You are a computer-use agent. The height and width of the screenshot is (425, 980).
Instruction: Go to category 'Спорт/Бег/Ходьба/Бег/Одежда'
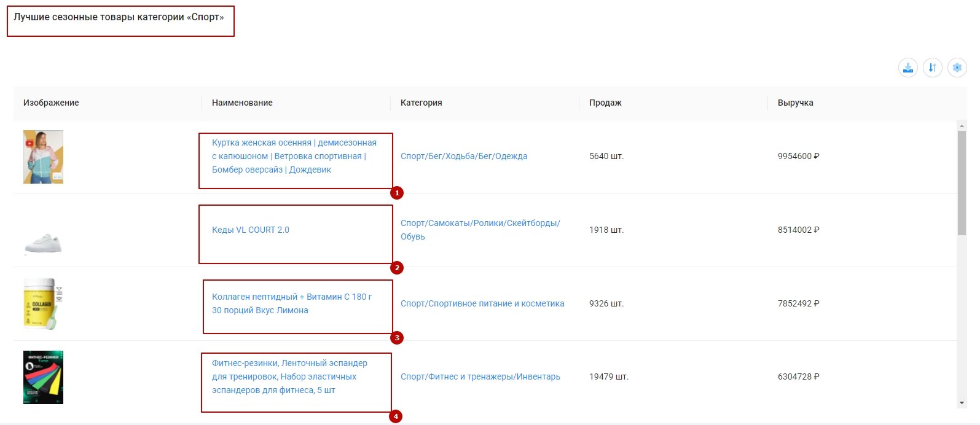[x=464, y=156]
